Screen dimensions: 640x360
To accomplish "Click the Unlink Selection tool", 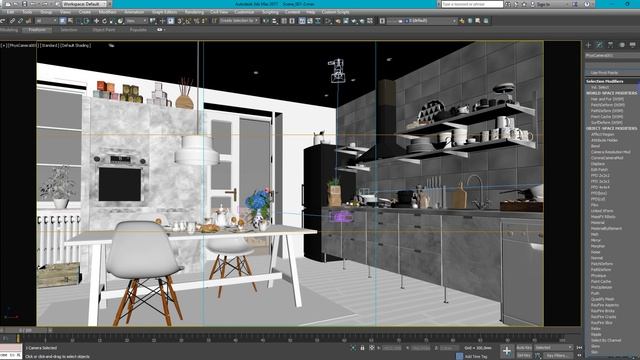I will tap(20, 20).
